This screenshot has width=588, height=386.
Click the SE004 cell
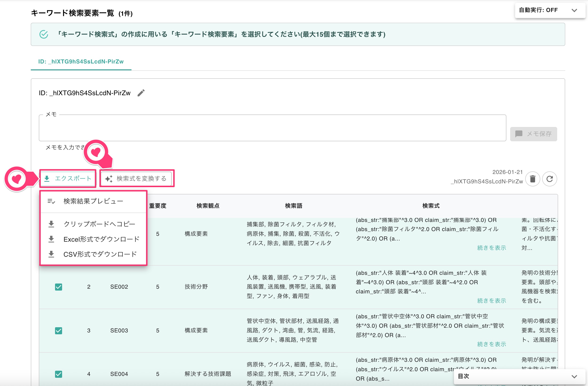point(119,374)
